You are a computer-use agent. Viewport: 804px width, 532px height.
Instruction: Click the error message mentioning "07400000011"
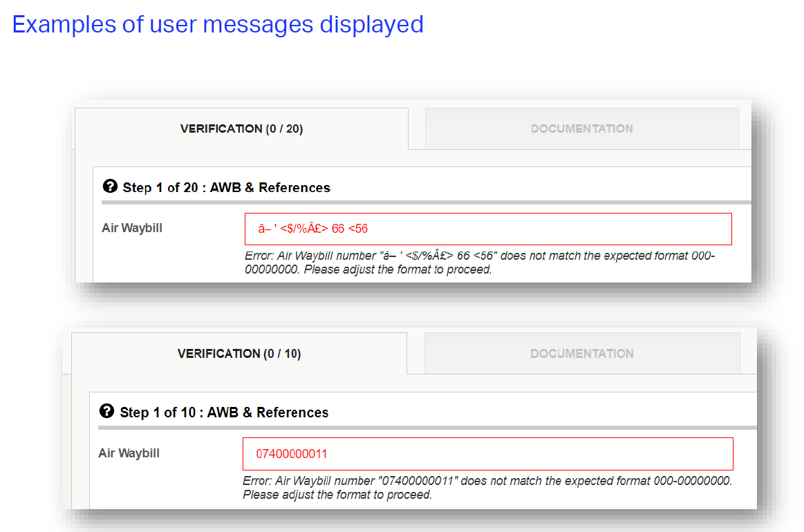(x=487, y=487)
